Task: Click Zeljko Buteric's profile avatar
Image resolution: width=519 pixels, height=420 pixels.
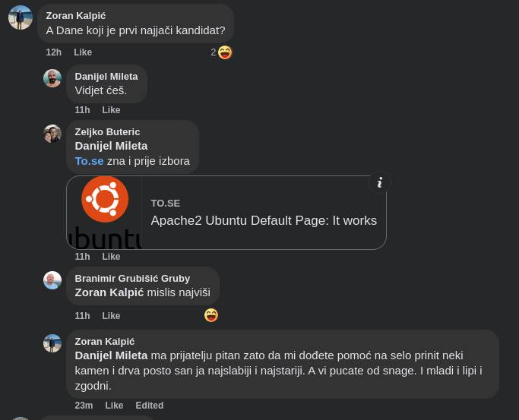Action: 52,134
